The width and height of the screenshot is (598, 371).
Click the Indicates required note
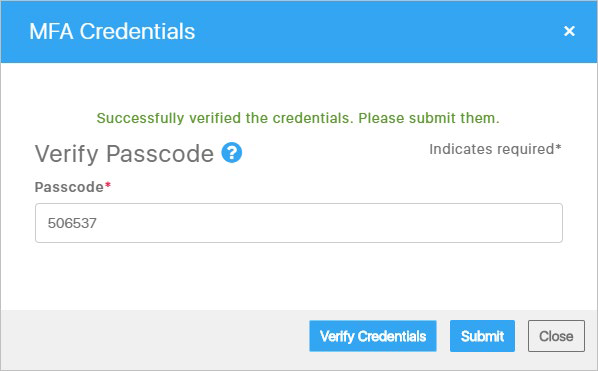[495, 149]
